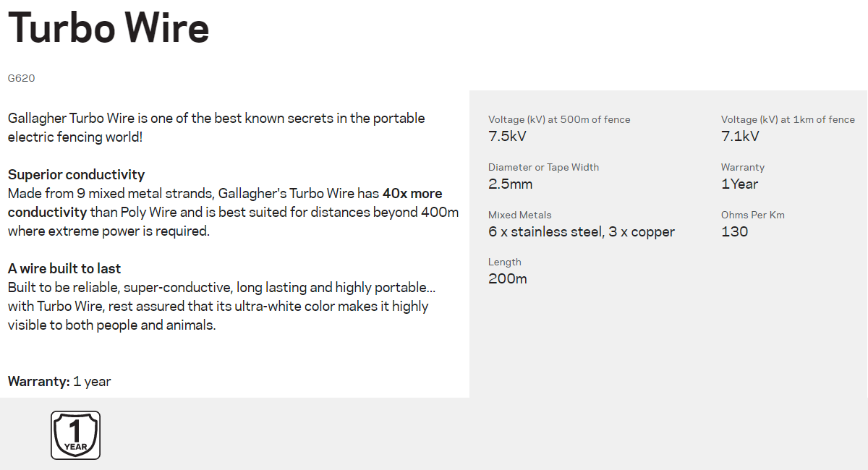This screenshot has width=868, height=470.
Task: Click the 1Year warranty spec value
Action: coord(739,184)
